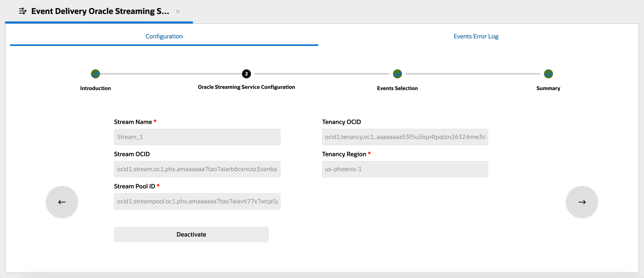Focus the Tenancy Region field
Viewport: 644px width, 278px height.
coord(405,169)
